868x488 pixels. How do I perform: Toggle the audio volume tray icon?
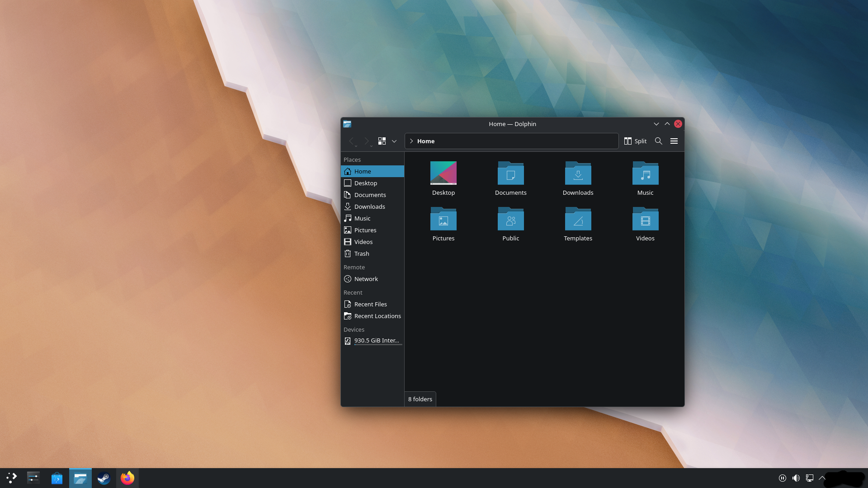tap(796, 478)
